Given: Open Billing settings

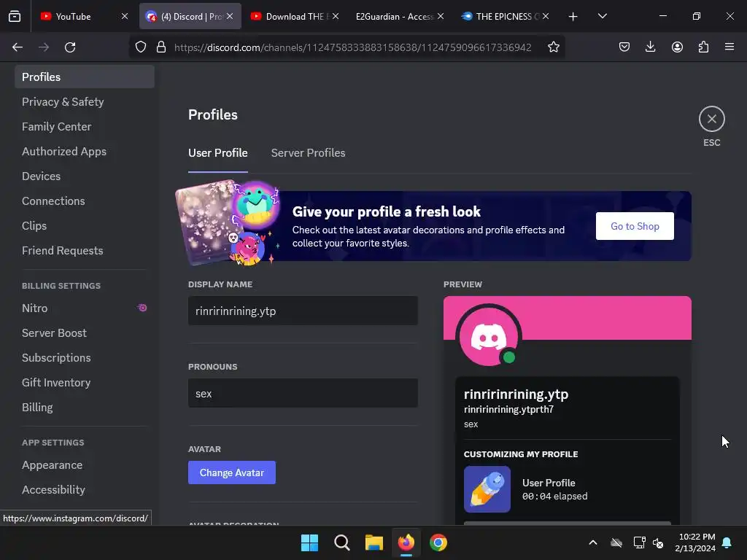Looking at the screenshot, I should [85, 407].
